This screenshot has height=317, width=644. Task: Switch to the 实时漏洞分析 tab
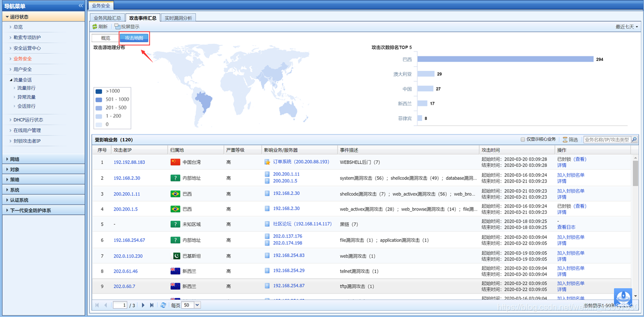[x=178, y=18]
